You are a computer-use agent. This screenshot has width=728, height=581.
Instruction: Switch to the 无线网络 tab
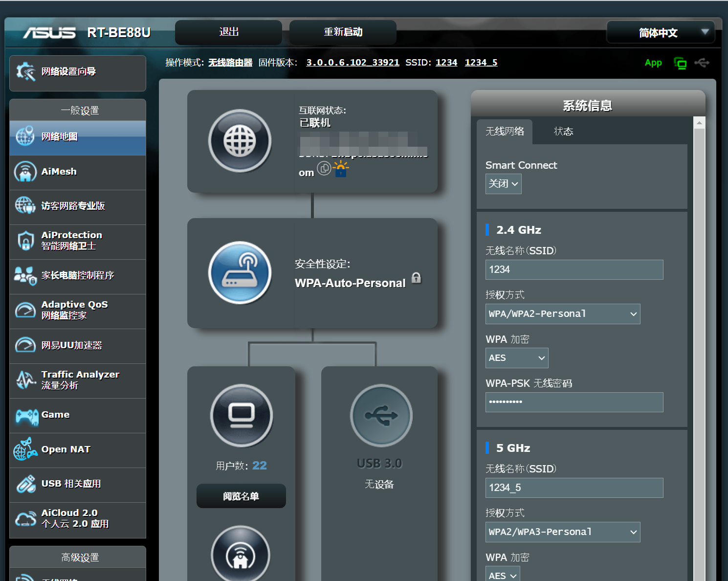[505, 132]
